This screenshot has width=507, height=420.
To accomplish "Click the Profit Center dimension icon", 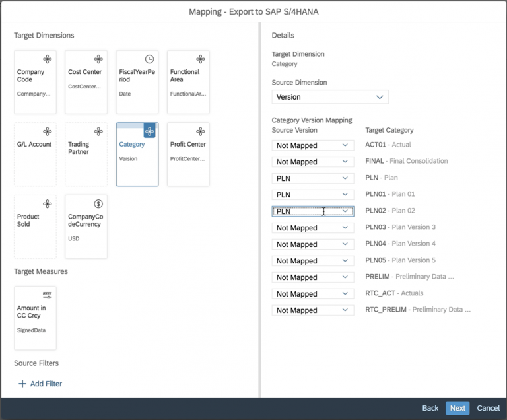I will click(x=201, y=131).
